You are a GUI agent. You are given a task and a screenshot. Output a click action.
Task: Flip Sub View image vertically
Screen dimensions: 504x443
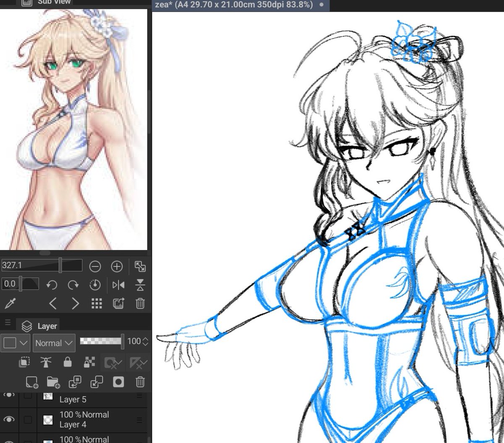[x=140, y=285]
